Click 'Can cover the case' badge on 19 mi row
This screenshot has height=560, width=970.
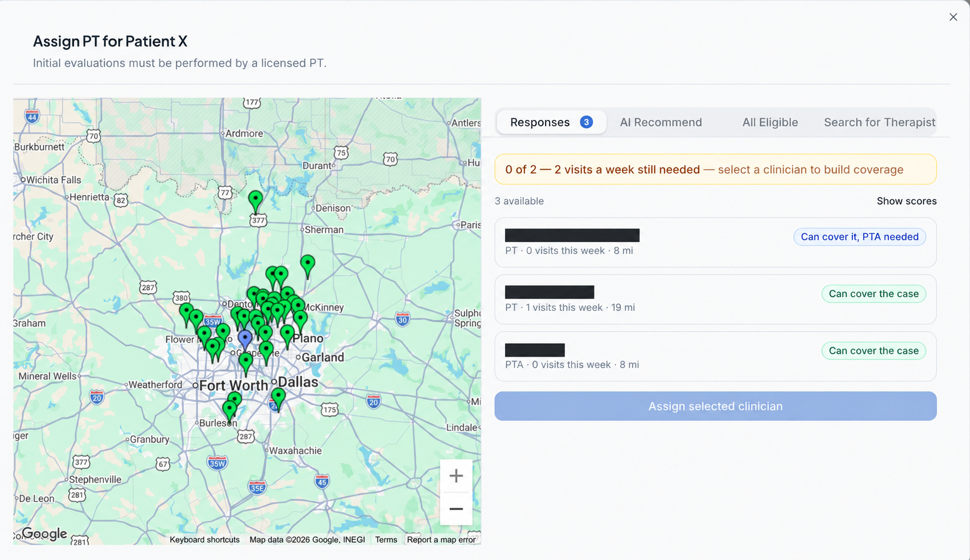pyautogui.click(x=874, y=294)
